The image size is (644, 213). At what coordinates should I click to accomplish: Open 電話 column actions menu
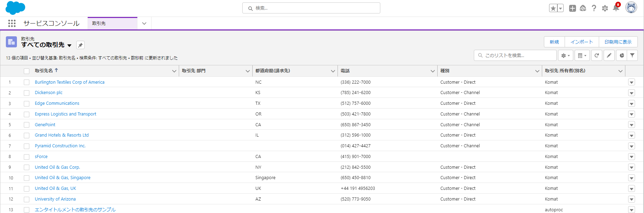point(432,71)
